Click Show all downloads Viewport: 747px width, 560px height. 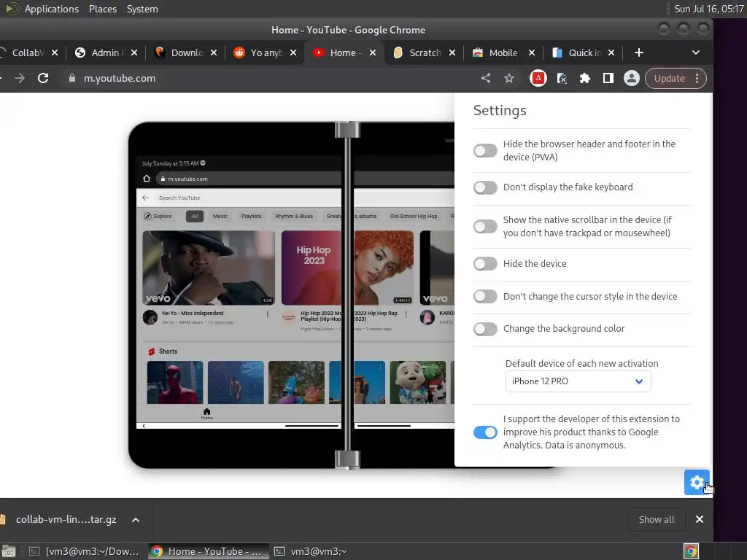coord(656,519)
